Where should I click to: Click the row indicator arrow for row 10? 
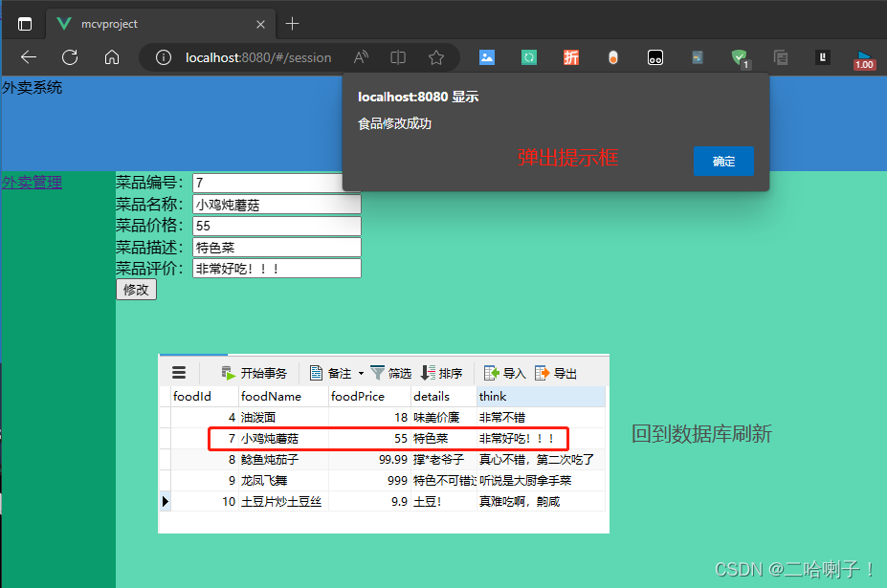coord(166,502)
